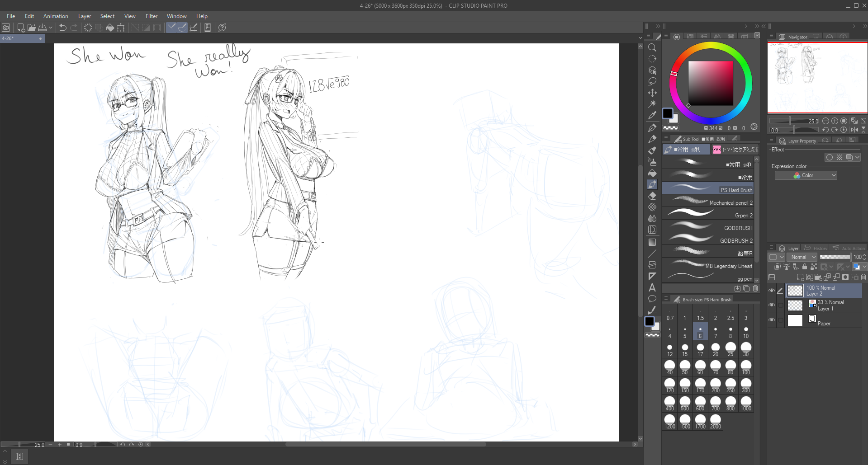Hide Layer 1 with its eye icon
868x465 pixels.
click(x=772, y=305)
